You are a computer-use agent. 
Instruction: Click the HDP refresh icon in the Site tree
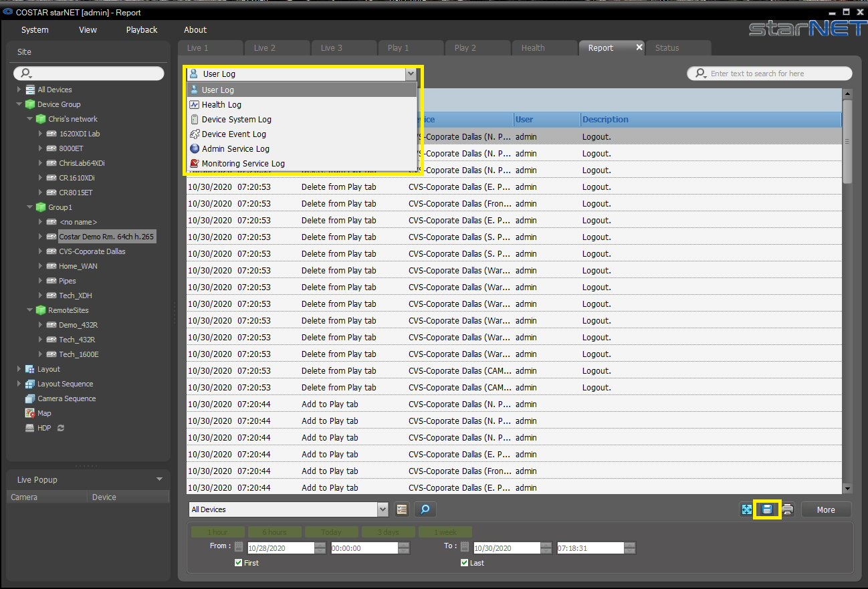point(61,428)
